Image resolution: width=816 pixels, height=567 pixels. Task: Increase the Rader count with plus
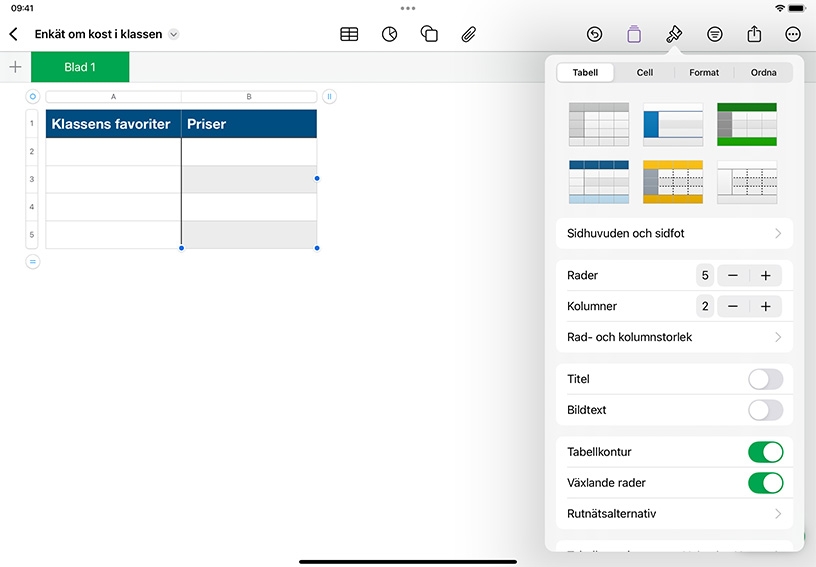pos(766,275)
